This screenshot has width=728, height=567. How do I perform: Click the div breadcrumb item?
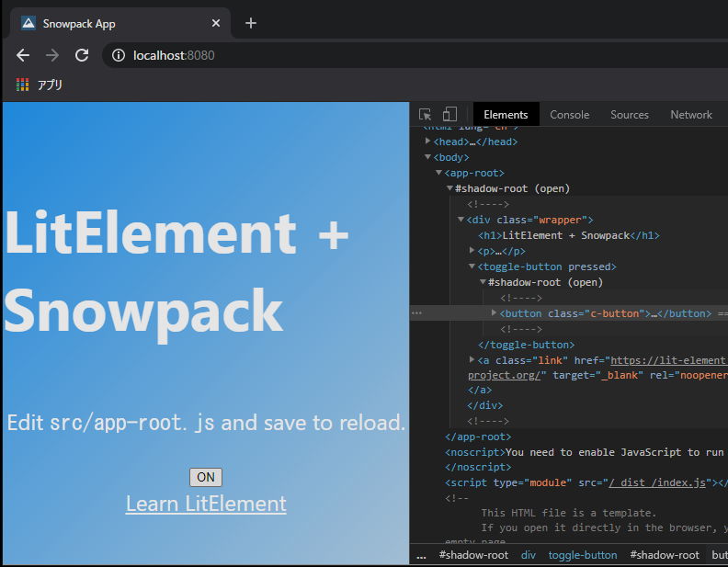[529, 555]
